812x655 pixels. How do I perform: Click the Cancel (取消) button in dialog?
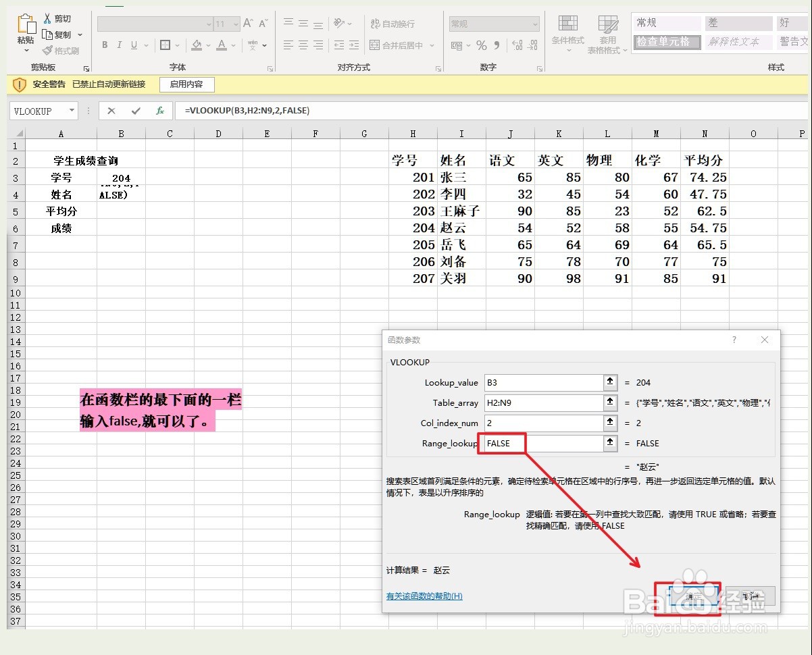click(x=750, y=596)
